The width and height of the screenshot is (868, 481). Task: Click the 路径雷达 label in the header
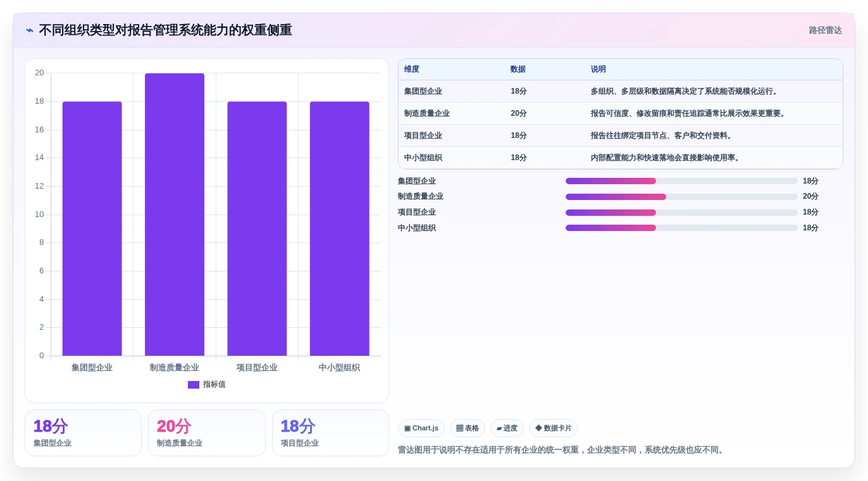[825, 30]
